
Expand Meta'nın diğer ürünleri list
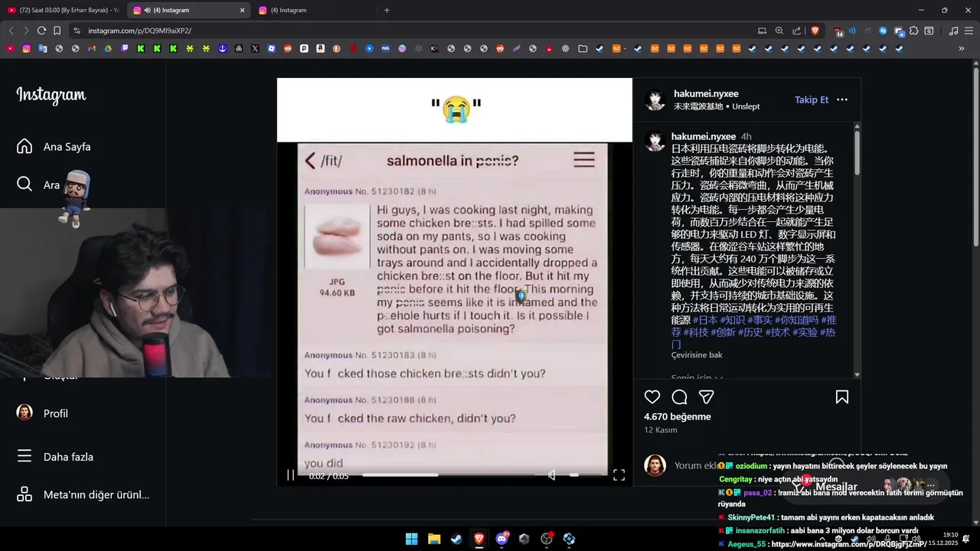(x=83, y=494)
